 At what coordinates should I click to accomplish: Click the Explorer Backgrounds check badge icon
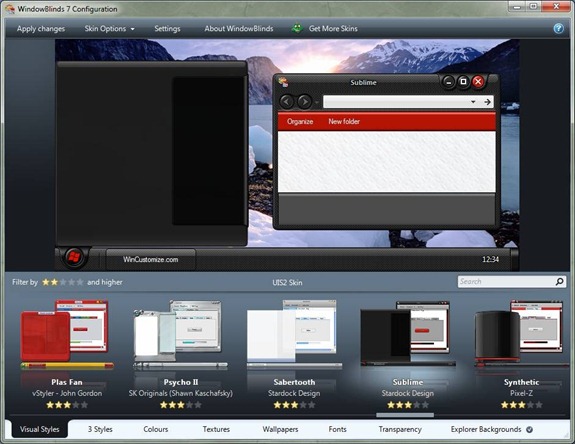click(529, 429)
